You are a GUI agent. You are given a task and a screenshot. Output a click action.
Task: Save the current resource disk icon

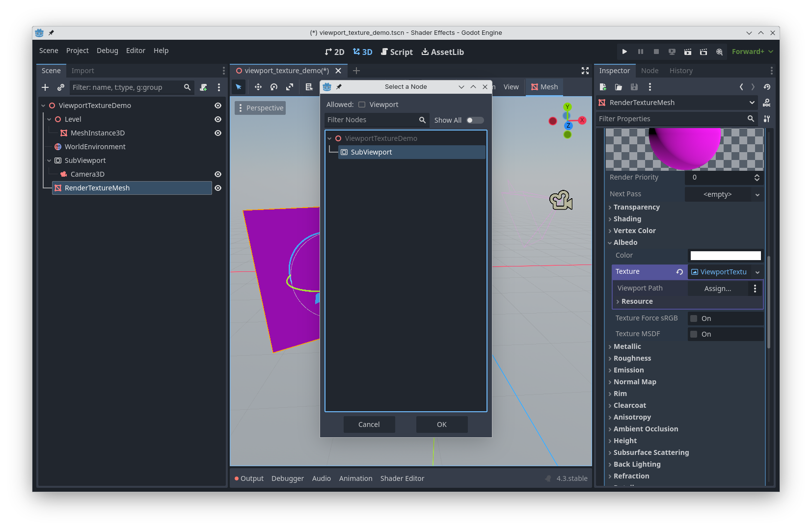(634, 87)
